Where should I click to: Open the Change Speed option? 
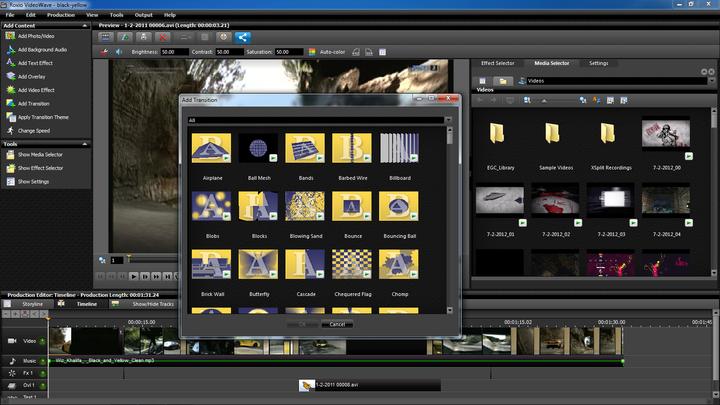(28, 131)
